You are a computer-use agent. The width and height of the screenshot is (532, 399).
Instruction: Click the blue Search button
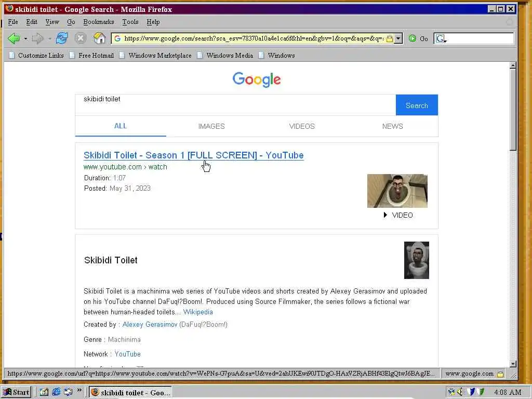coord(417,105)
